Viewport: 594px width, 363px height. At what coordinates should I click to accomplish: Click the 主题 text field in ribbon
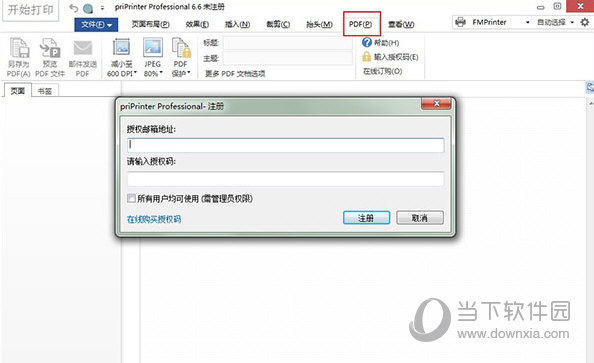[x=288, y=58]
